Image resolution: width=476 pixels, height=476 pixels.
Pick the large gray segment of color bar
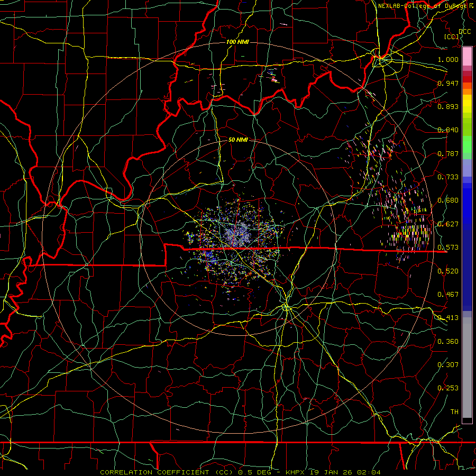coord(467,368)
